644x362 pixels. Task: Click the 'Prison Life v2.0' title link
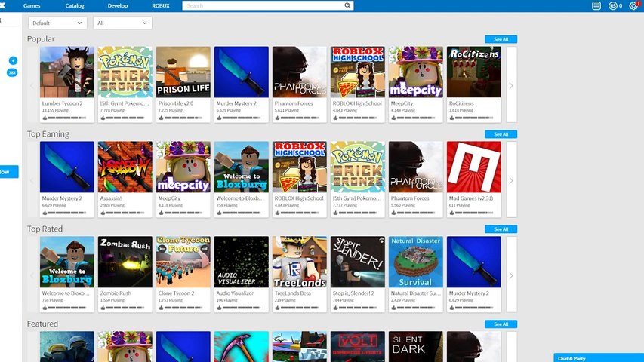[x=176, y=103]
